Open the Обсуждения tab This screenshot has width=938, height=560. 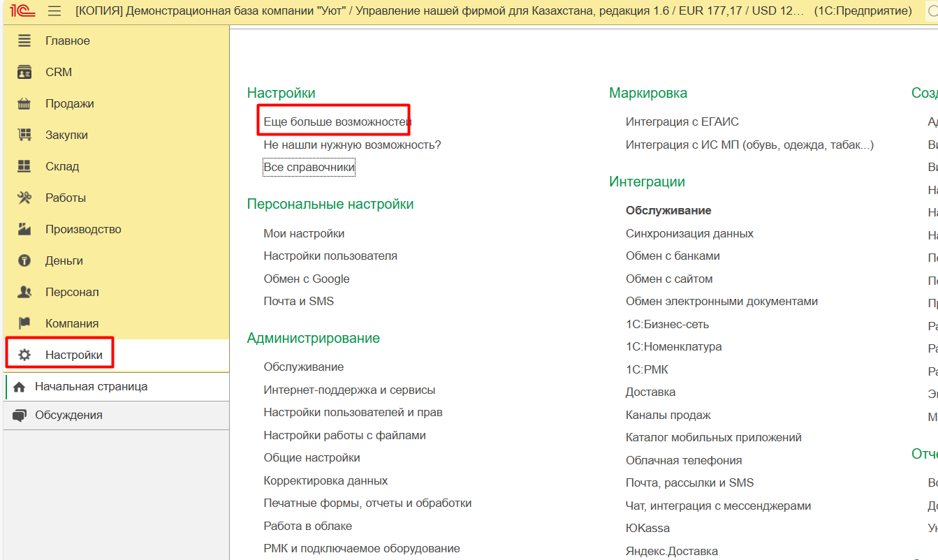coord(68,415)
